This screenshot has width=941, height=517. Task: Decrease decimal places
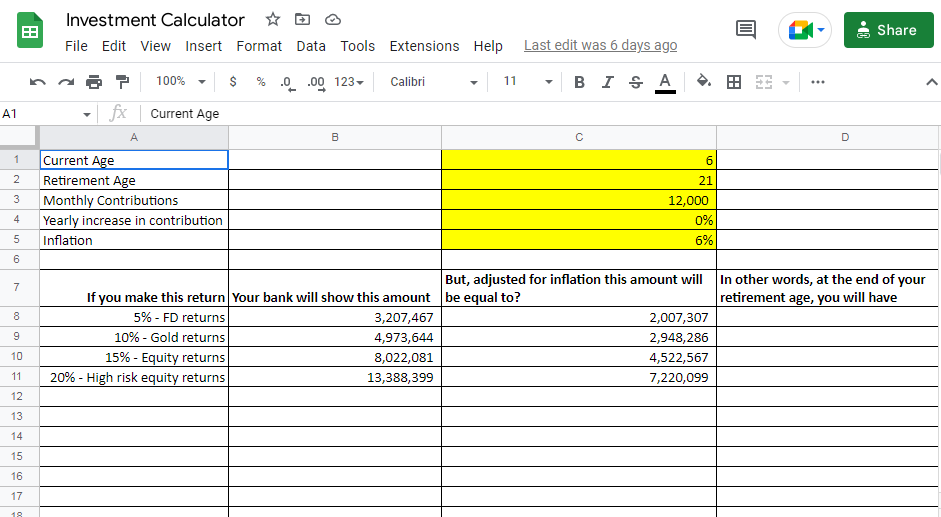pos(288,83)
